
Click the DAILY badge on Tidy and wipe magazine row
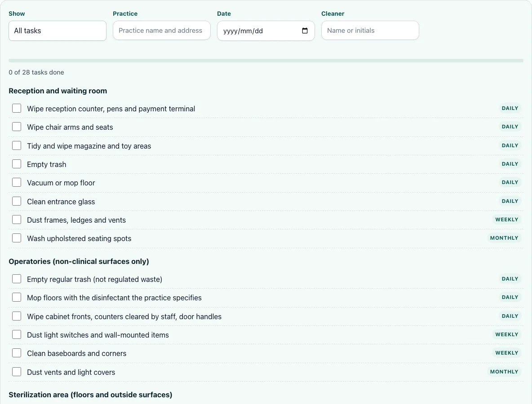(x=510, y=145)
